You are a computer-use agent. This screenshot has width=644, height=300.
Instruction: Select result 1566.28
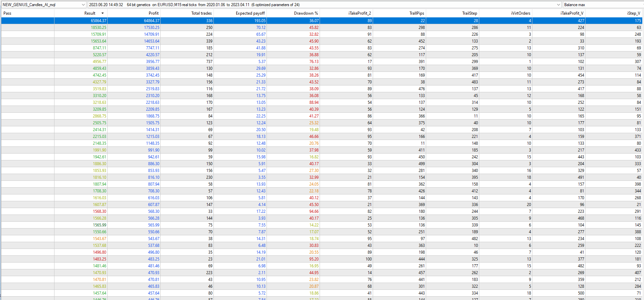pos(99,218)
